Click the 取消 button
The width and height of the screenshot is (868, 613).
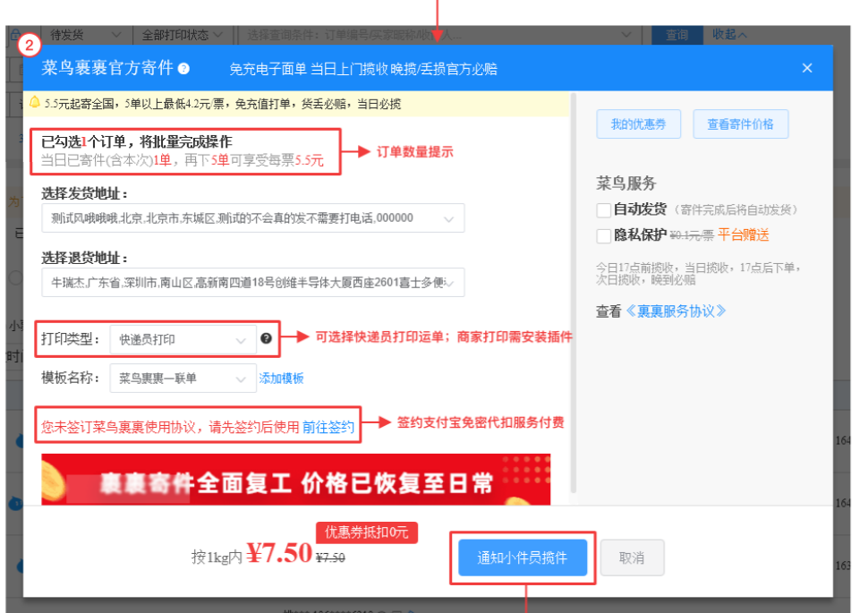point(632,558)
